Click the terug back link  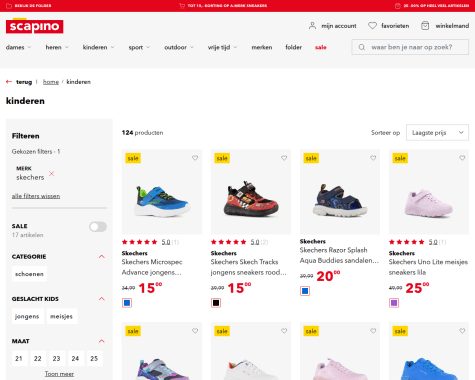[x=24, y=82]
